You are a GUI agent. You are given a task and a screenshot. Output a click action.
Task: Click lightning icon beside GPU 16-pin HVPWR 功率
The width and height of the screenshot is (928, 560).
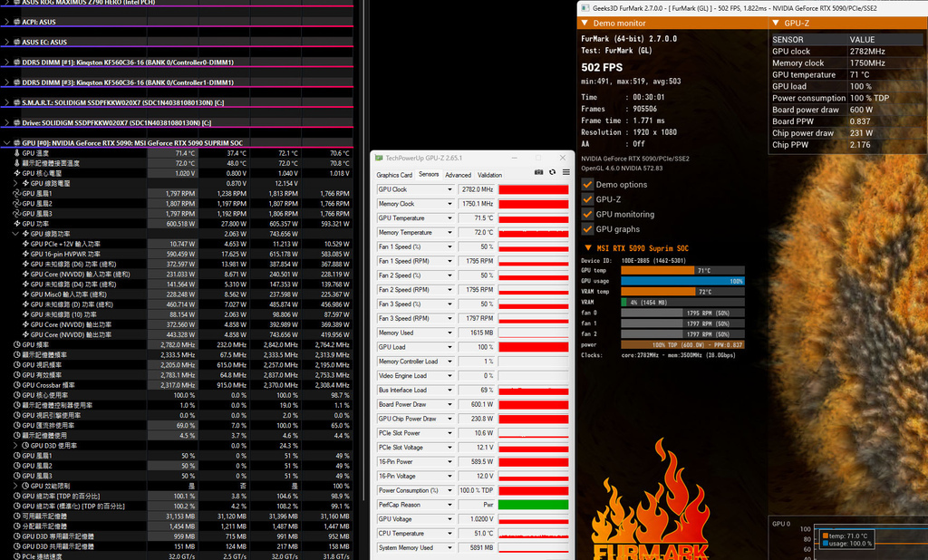pos(25,254)
